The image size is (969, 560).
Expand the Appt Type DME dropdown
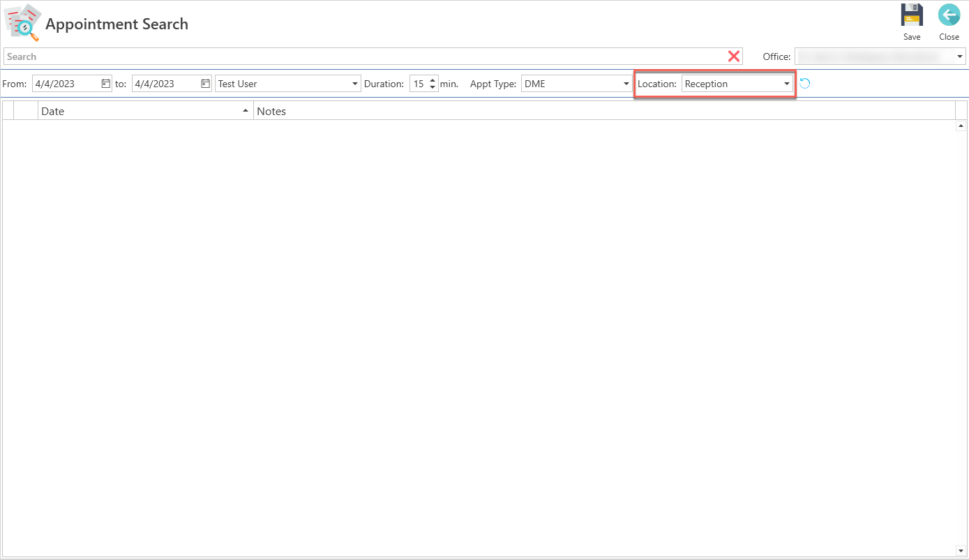pos(626,84)
